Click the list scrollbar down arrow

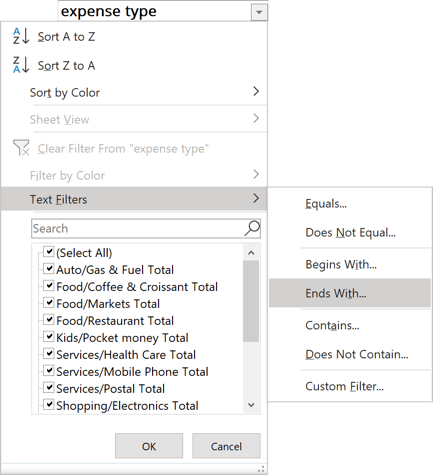tap(251, 405)
